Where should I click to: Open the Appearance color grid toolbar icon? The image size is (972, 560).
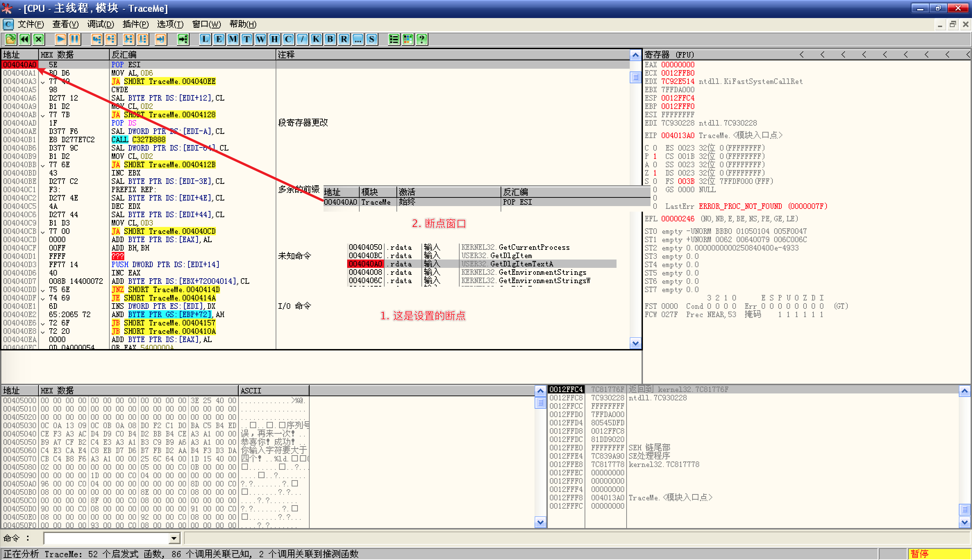408,39
